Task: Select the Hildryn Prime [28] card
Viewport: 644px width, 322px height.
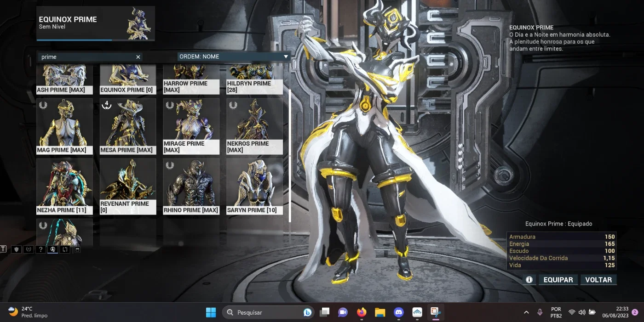Action: 254,80
